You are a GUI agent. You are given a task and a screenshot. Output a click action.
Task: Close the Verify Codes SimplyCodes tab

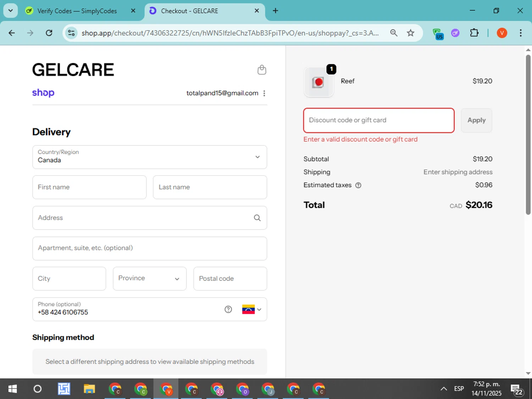(x=133, y=11)
